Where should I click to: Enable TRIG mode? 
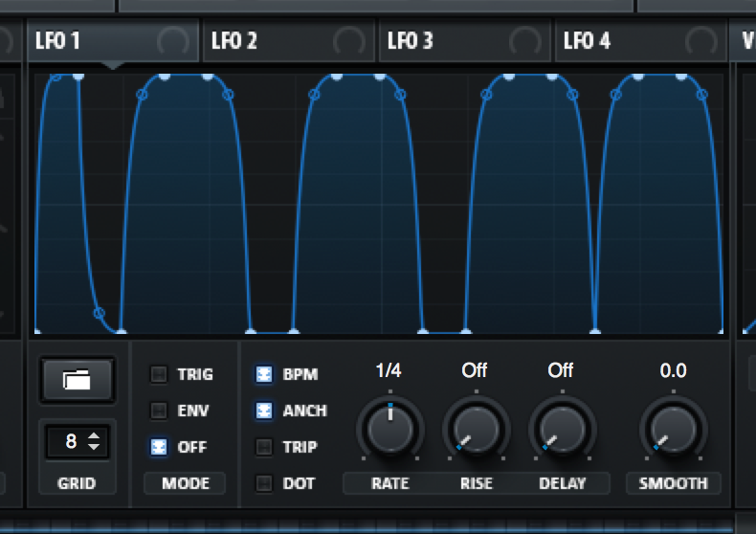pos(159,374)
